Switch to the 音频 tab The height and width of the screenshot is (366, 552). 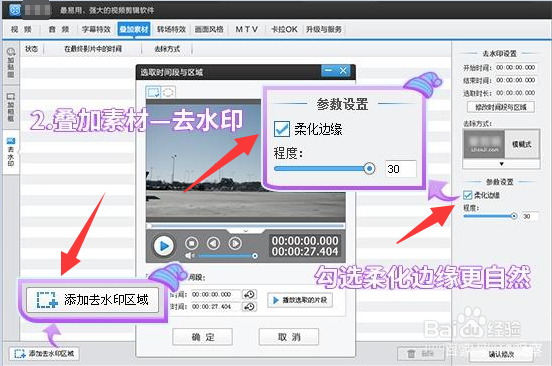58,29
